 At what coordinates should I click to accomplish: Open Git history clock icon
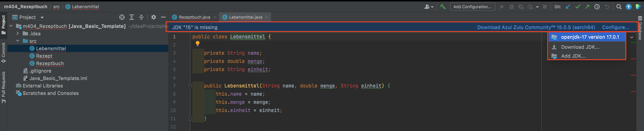pos(597,7)
